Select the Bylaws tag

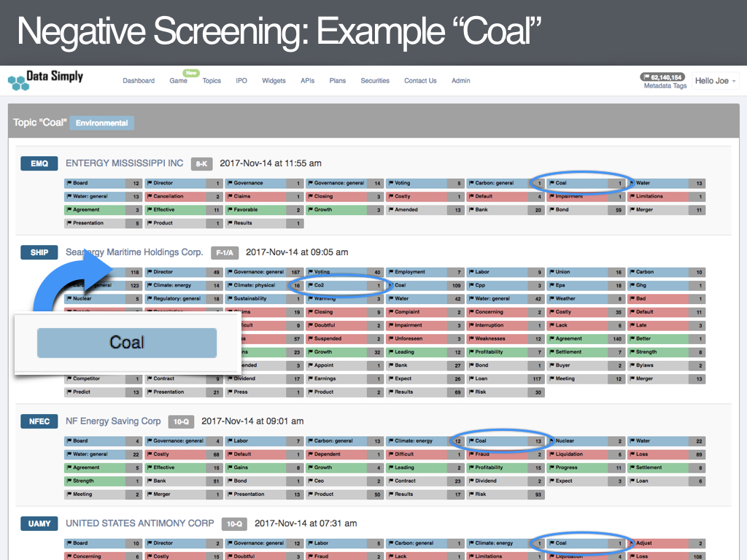tap(667, 365)
